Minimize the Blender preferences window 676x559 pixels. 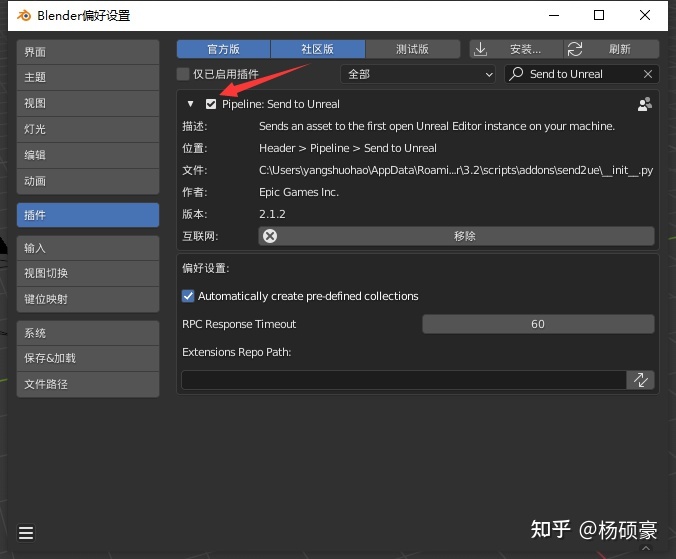tap(554, 16)
